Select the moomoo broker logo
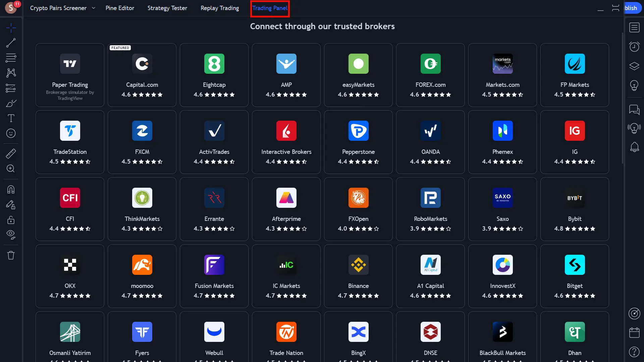The height and width of the screenshot is (362, 644). (142, 265)
